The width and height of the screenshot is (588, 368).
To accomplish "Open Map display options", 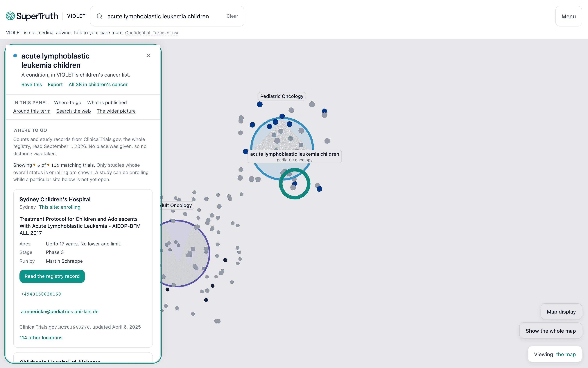I will pyautogui.click(x=561, y=312).
